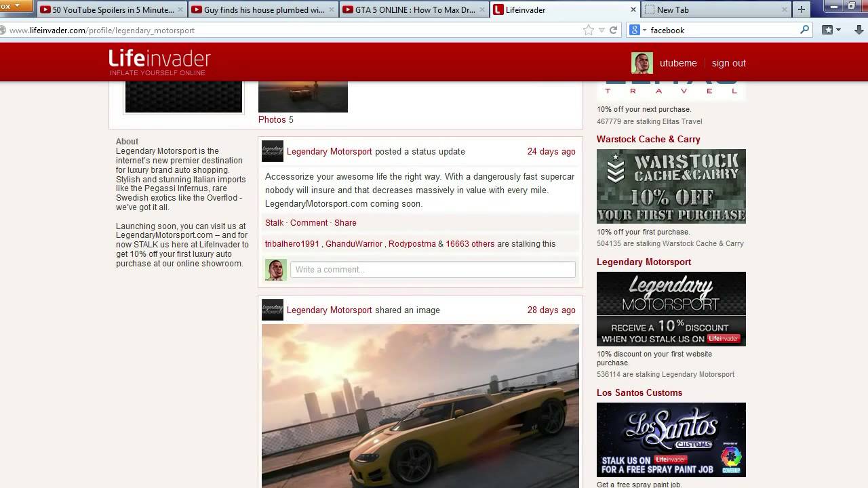Click the Legendary Motorsport 10% discount banner
The image size is (868, 488).
(x=671, y=309)
